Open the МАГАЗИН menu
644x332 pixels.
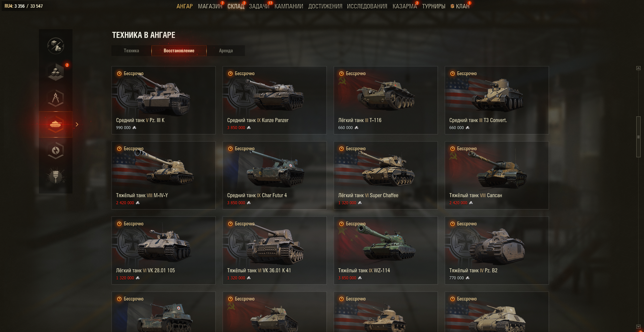click(x=210, y=6)
